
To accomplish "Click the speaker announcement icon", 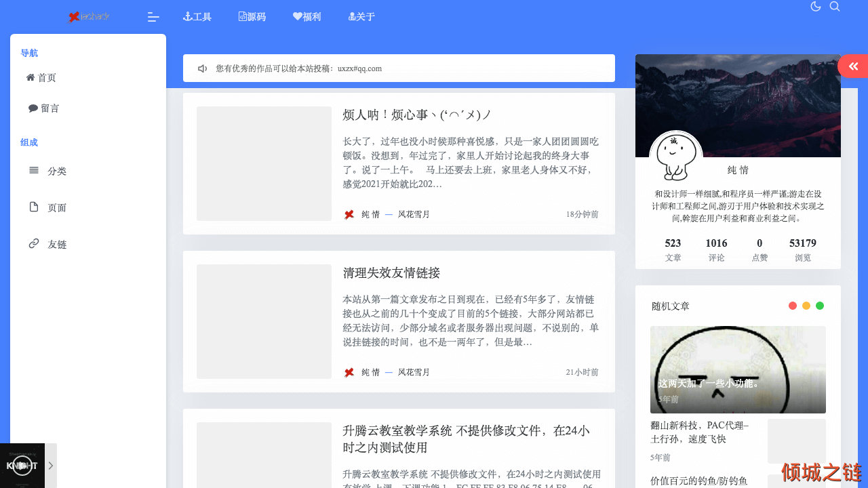I will pos(202,68).
